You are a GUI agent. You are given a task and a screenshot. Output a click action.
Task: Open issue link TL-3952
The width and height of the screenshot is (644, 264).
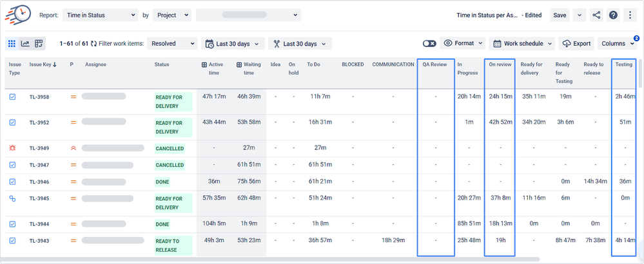click(39, 122)
